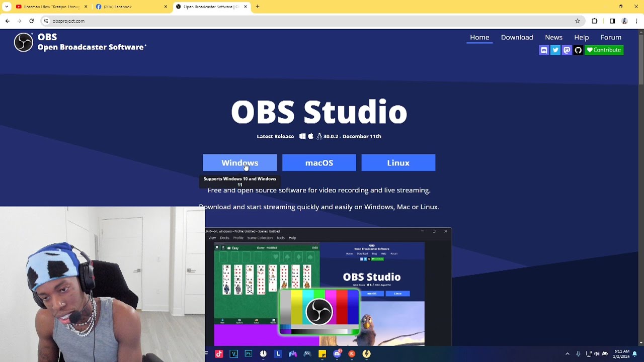This screenshot has height=362, width=644.
Task: Click the '30.0.2 - December 11th' text
Action: pyautogui.click(x=352, y=136)
